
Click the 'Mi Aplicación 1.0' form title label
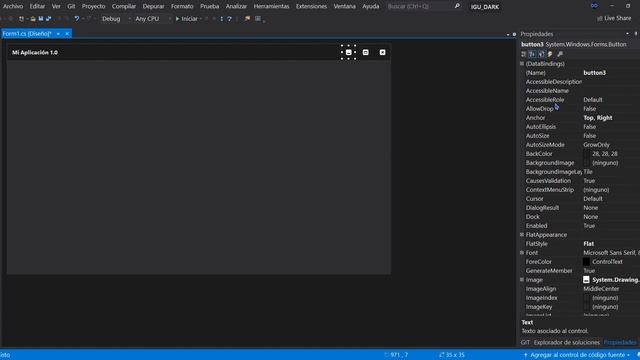click(35, 52)
